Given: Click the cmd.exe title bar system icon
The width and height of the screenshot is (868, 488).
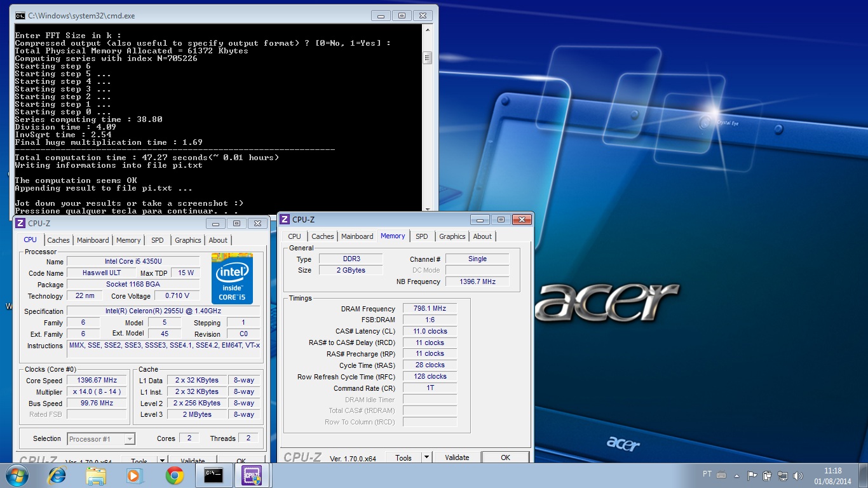Looking at the screenshot, I should (20, 15).
